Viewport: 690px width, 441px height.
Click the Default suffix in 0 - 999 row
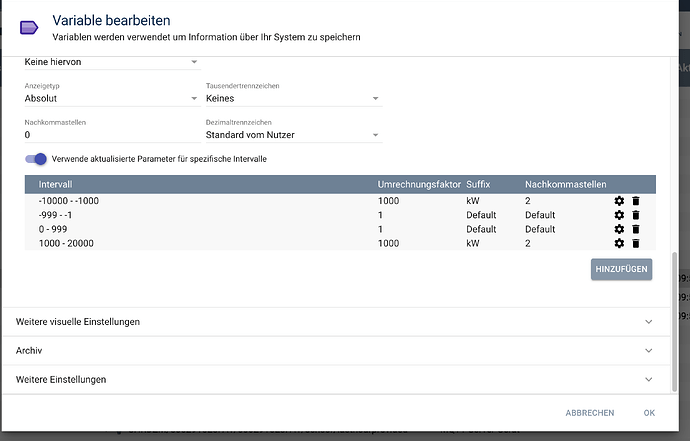click(481, 229)
